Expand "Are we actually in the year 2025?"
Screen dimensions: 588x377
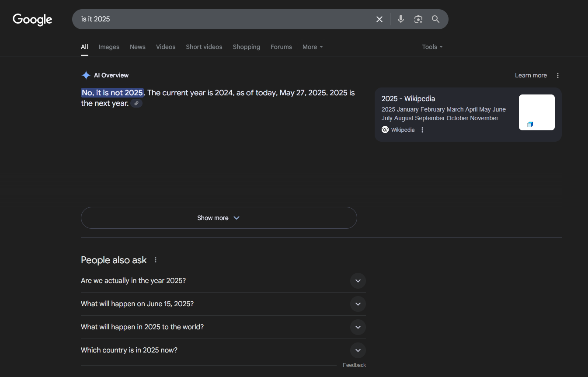[223, 281]
